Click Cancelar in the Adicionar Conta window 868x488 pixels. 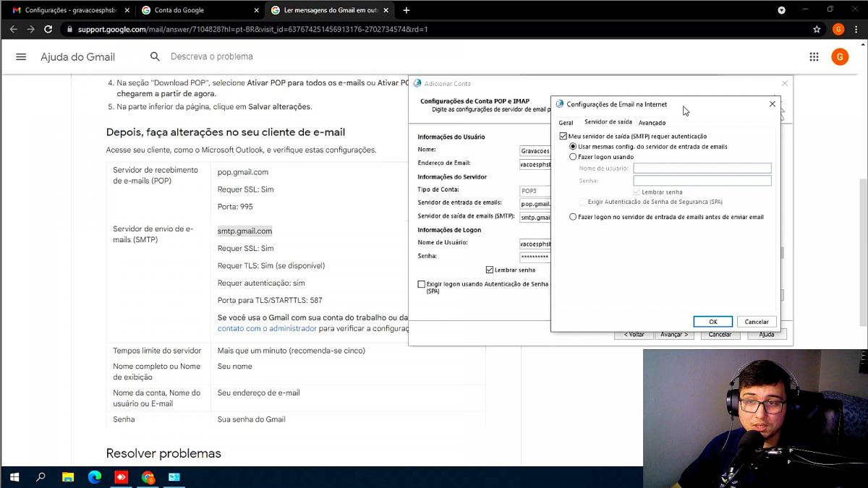point(720,335)
